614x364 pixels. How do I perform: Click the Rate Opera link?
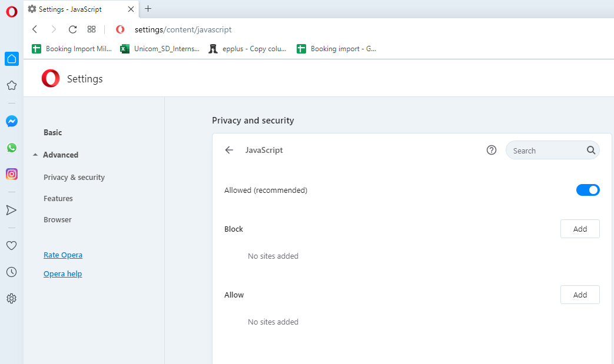click(x=62, y=255)
